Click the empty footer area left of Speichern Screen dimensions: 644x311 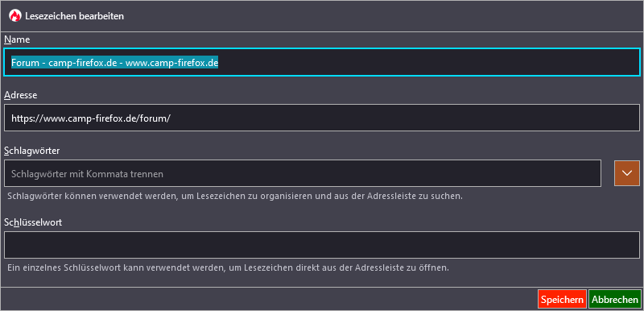point(269,299)
